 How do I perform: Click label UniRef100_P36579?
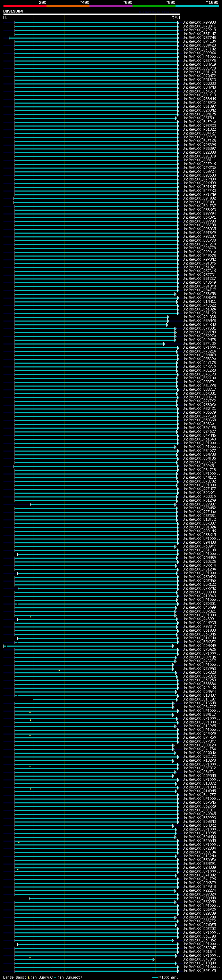[x=199, y=412]
